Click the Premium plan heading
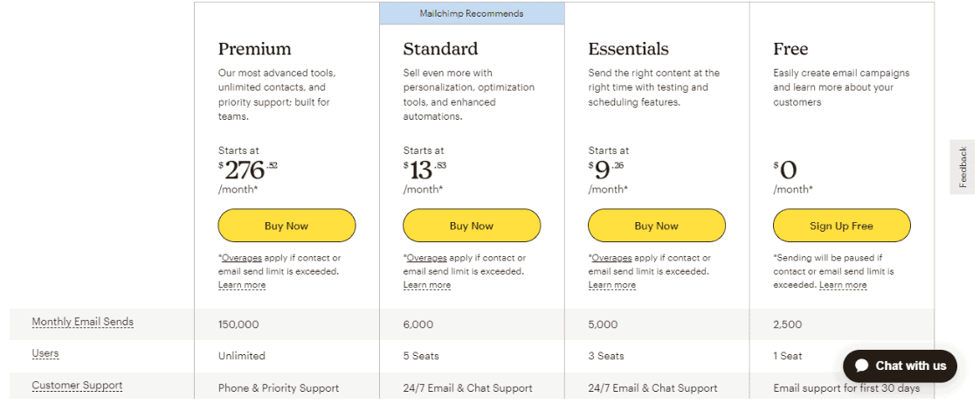Viewport: 980px width, 404px height. [254, 49]
